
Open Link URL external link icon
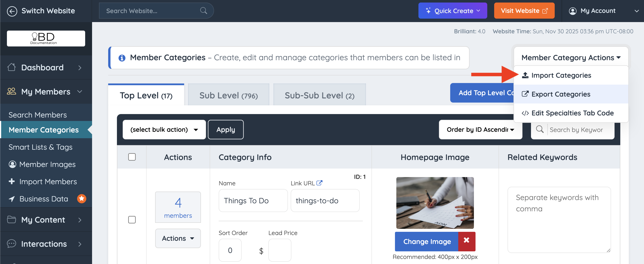pos(319,183)
